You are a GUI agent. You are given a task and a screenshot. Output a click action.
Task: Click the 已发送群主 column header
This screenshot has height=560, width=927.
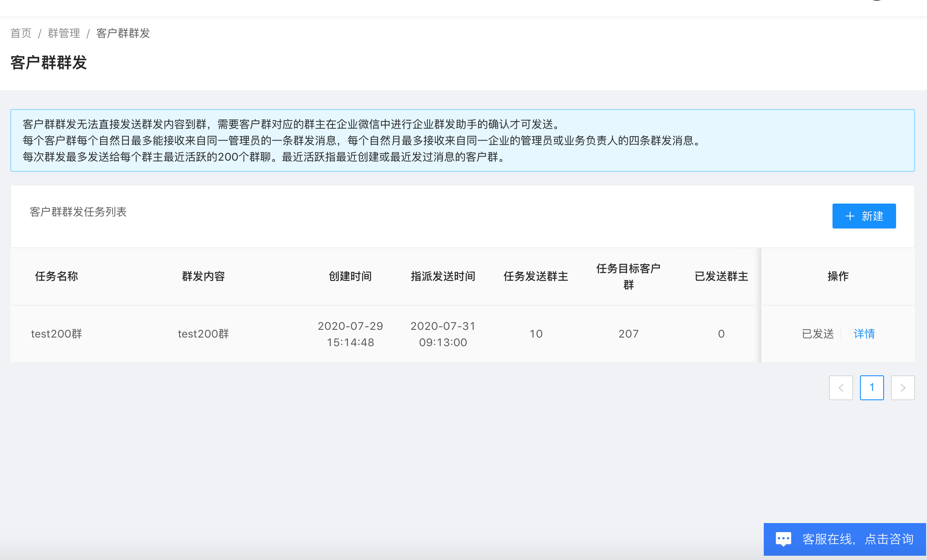tap(721, 276)
